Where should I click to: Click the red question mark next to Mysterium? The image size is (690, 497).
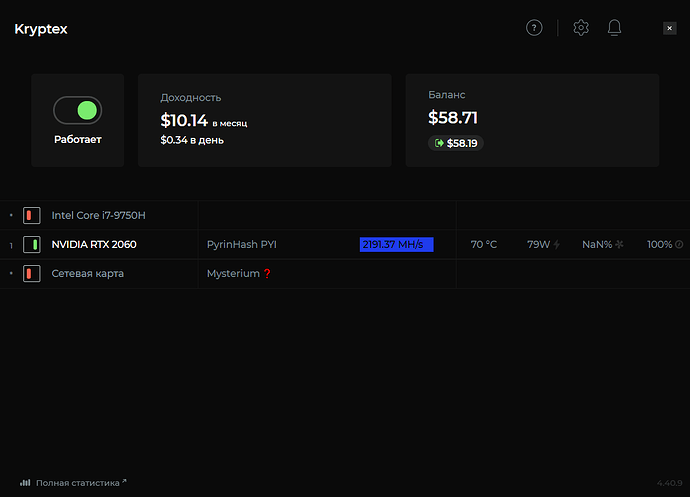click(267, 274)
